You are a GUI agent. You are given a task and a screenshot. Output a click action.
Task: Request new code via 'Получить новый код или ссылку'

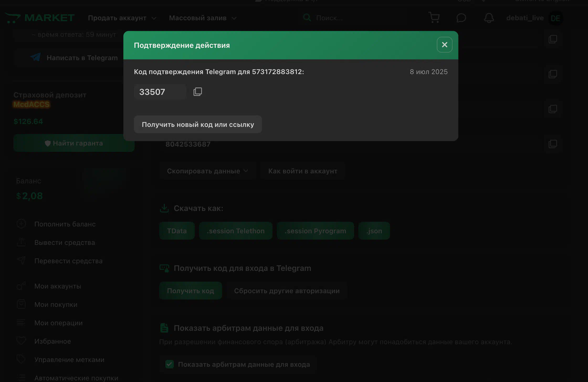(x=198, y=124)
